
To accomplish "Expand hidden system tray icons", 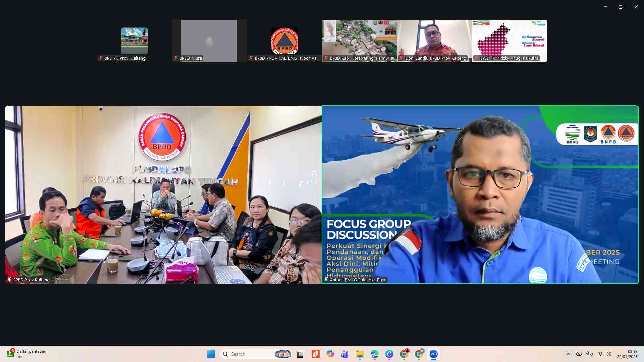I will pyautogui.click(x=568, y=354).
